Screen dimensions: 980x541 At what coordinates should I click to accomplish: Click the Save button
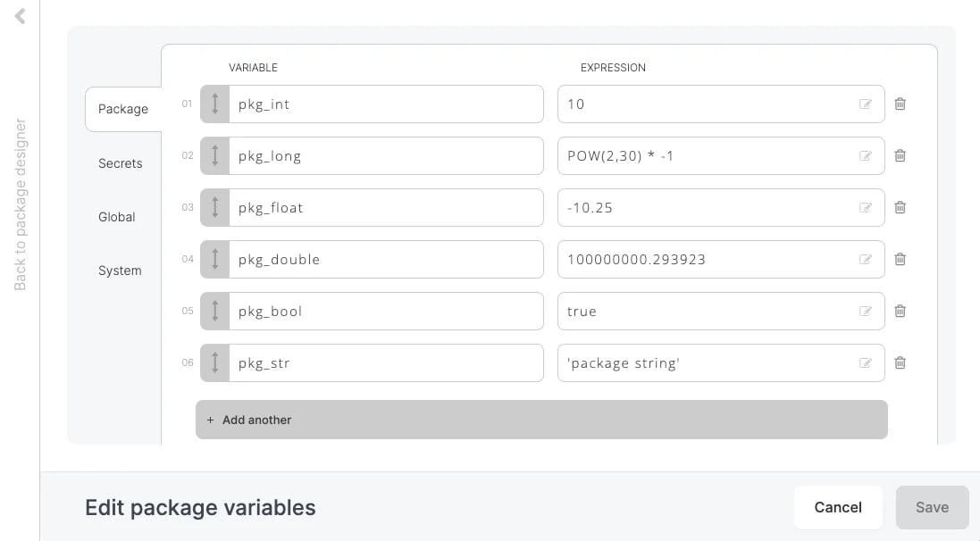tap(932, 507)
